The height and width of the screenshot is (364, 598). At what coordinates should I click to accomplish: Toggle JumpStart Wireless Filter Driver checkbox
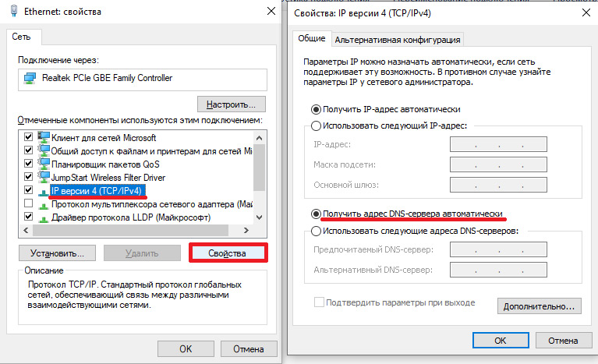pos(28,176)
